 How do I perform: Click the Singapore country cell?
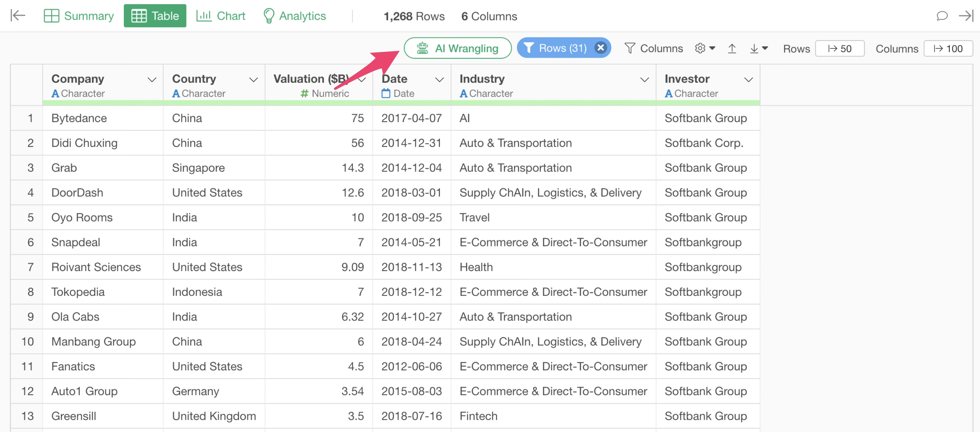(214, 168)
